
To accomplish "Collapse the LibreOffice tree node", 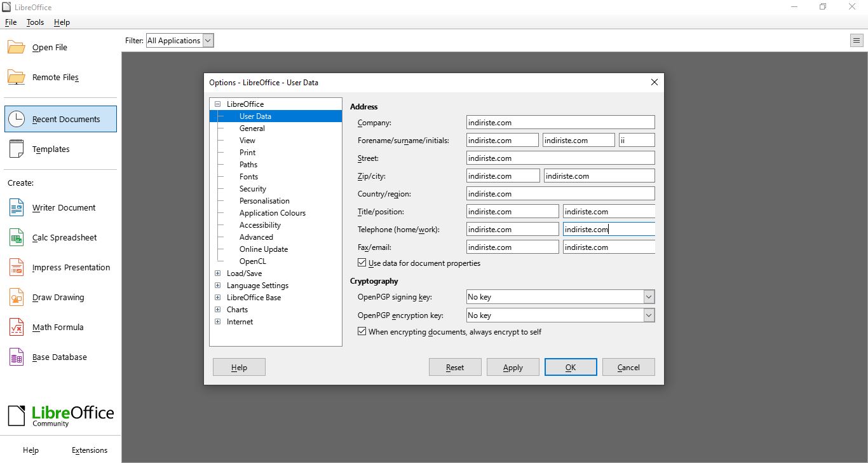I will tap(218, 104).
